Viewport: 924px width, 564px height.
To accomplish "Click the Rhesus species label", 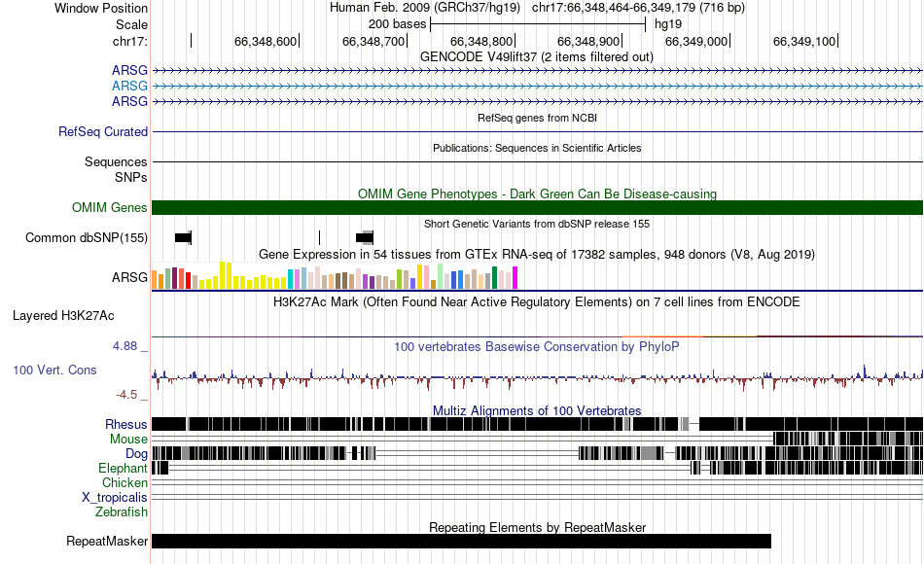I will point(126,424).
